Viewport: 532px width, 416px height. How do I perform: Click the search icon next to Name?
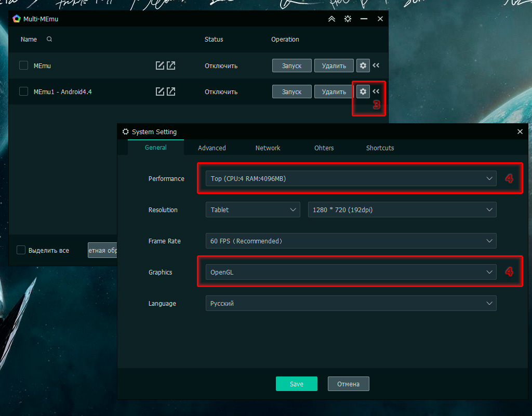tap(49, 39)
